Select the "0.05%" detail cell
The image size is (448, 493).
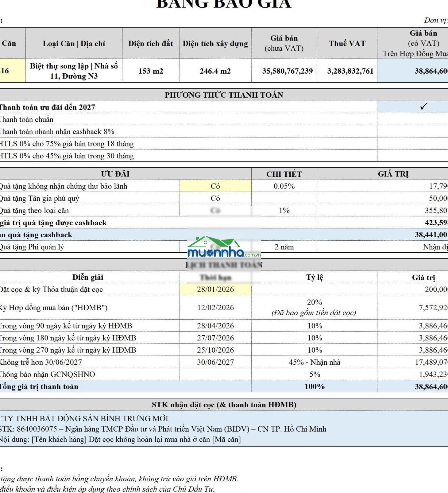point(284,186)
